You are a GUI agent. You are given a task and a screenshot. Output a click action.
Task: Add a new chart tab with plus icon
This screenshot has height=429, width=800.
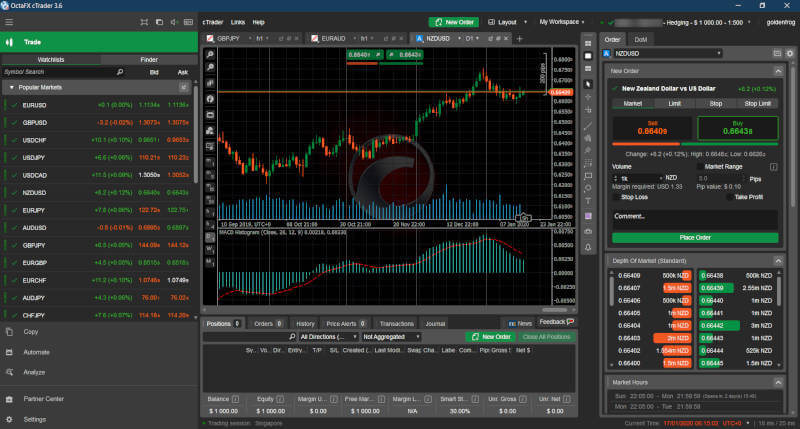[x=518, y=39]
